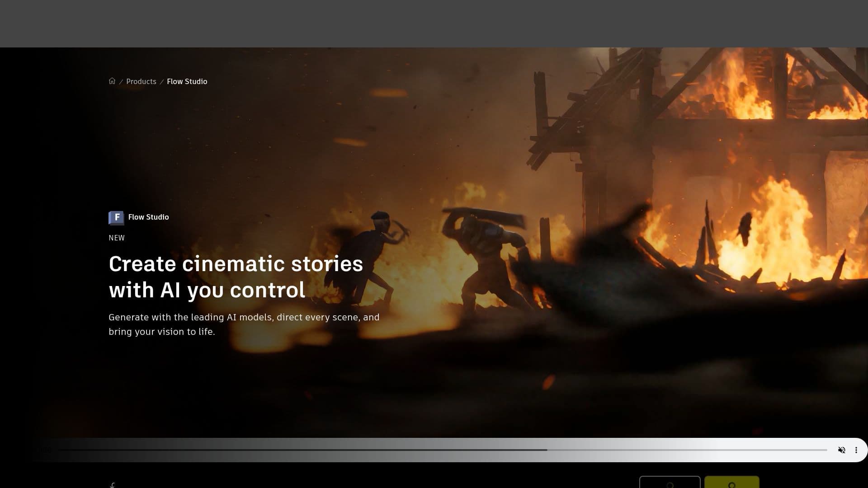Click the Flow Studio product name text
Viewport: 868px width, 488px height.
click(x=148, y=217)
